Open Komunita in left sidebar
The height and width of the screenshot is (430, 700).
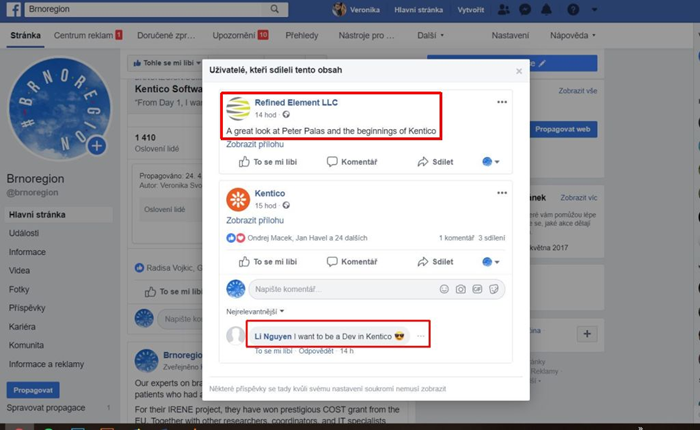pos(26,345)
